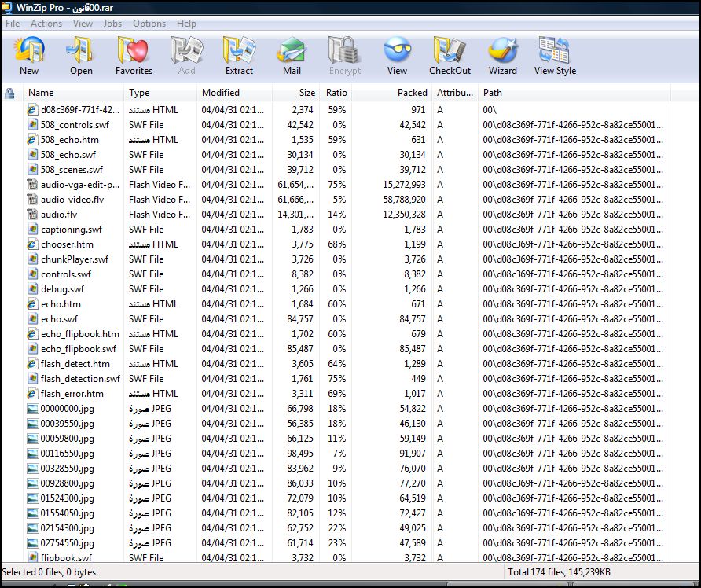Select the file echo.swf
Screen dimensions: 701x588
click(59, 319)
